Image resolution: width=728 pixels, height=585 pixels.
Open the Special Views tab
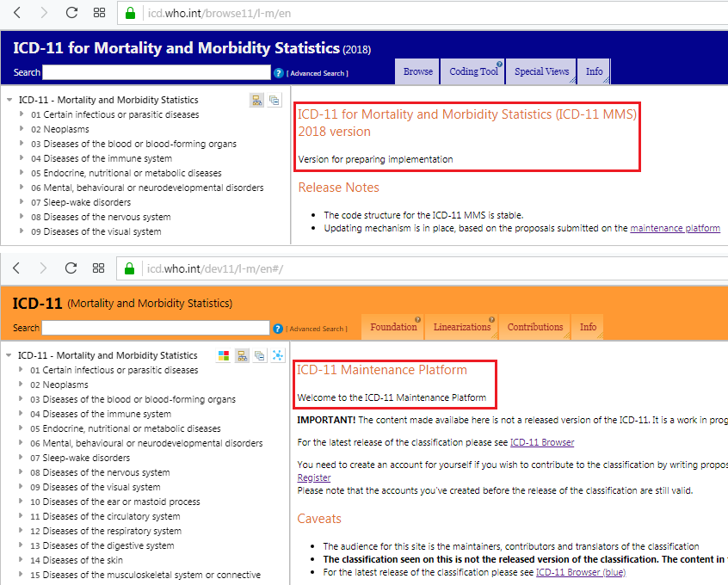(541, 71)
